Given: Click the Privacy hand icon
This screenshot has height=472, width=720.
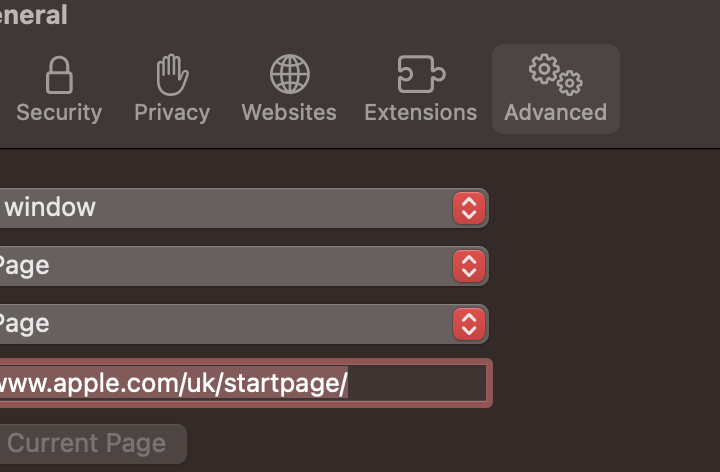Looking at the screenshot, I should click(172, 75).
